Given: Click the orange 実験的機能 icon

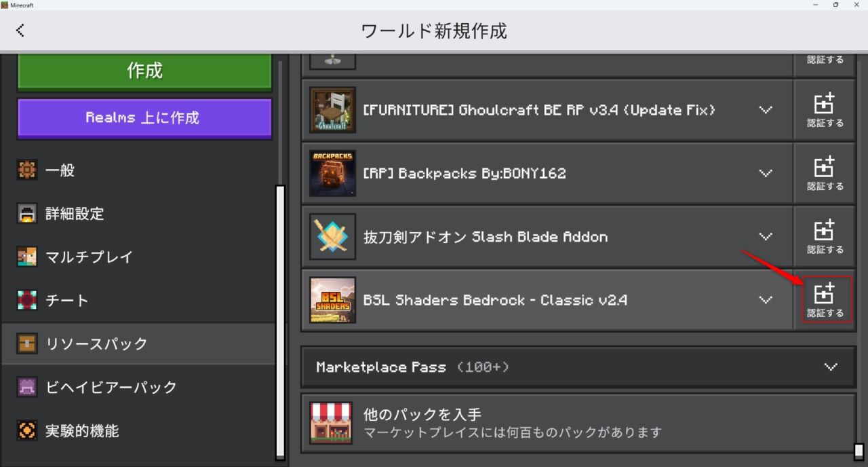Looking at the screenshot, I should pyautogui.click(x=27, y=430).
